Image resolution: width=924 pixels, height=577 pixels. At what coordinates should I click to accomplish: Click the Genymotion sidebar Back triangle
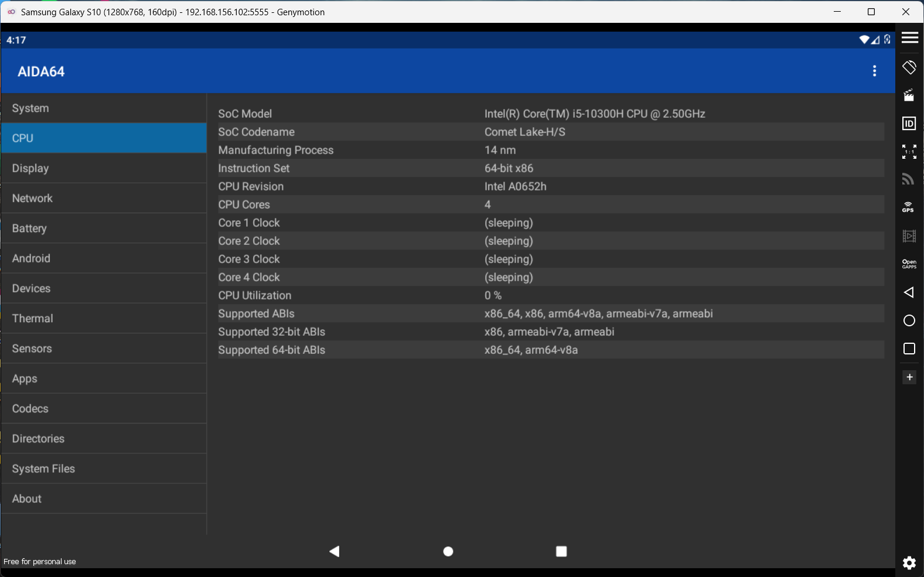click(x=909, y=292)
